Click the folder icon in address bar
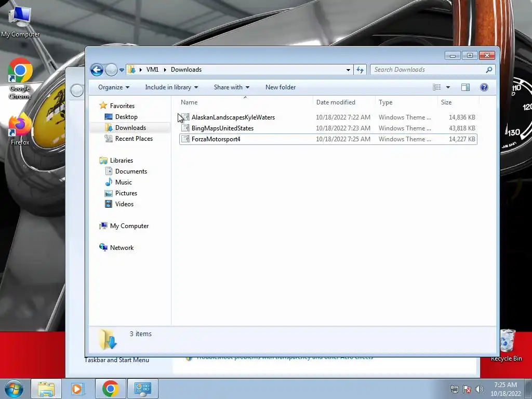532x399 pixels. (x=131, y=70)
